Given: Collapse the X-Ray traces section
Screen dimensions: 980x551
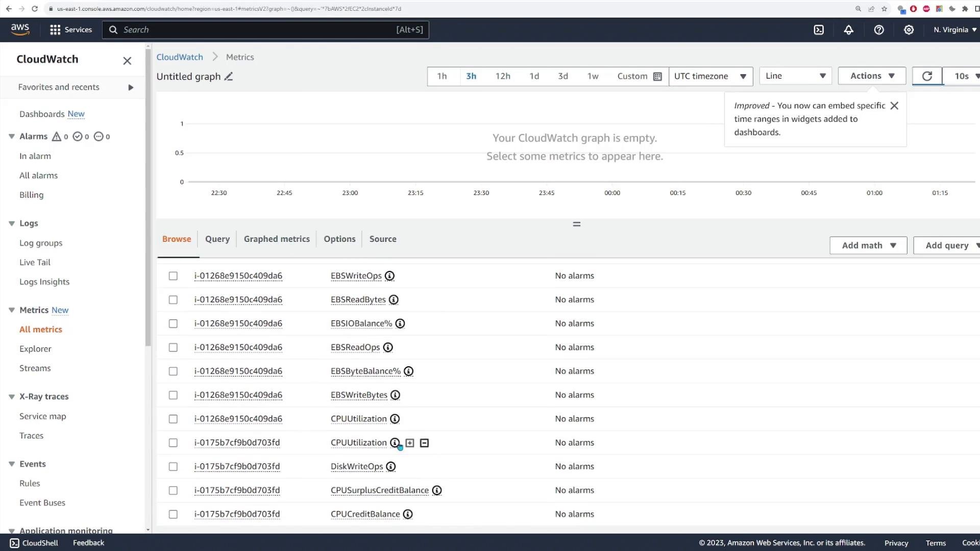Looking at the screenshot, I should click(12, 396).
